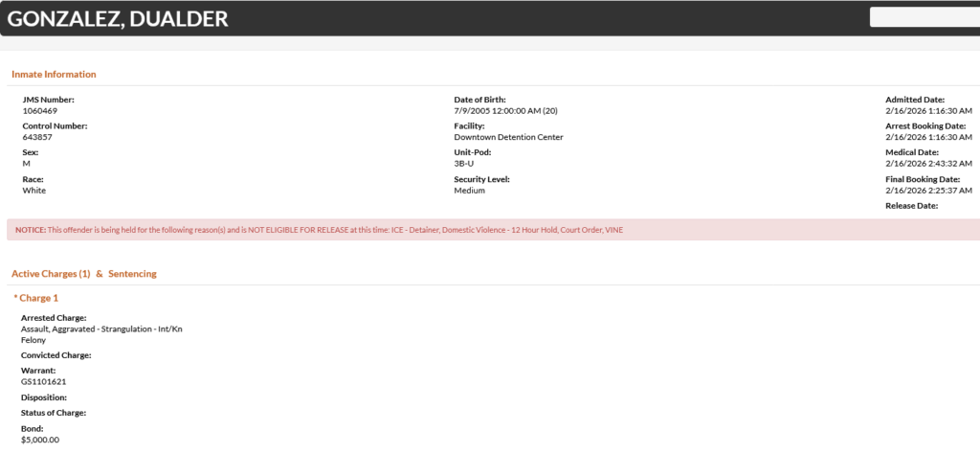Viewport: 980px width, 453px height.
Task: Click the warrant number GS1101621
Action: click(x=43, y=380)
